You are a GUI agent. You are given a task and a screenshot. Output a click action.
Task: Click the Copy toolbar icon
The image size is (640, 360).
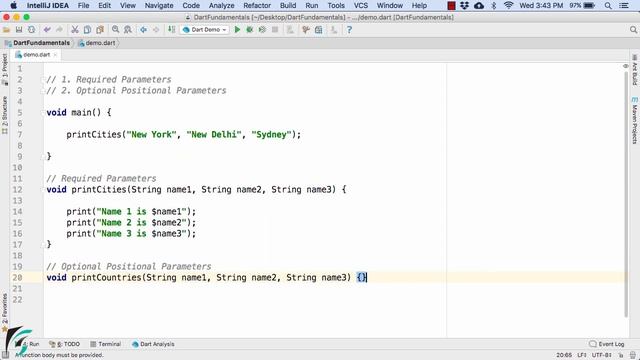tap(87, 30)
